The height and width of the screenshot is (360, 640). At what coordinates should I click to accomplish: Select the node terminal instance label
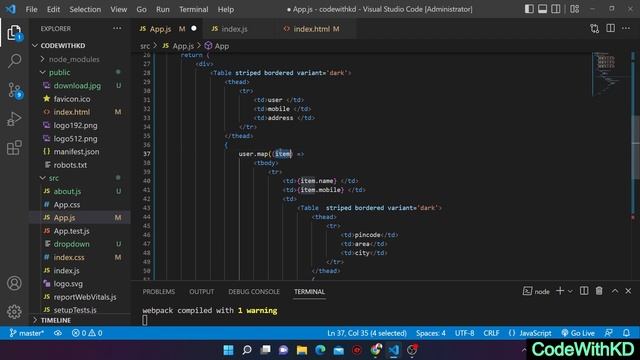click(536, 291)
